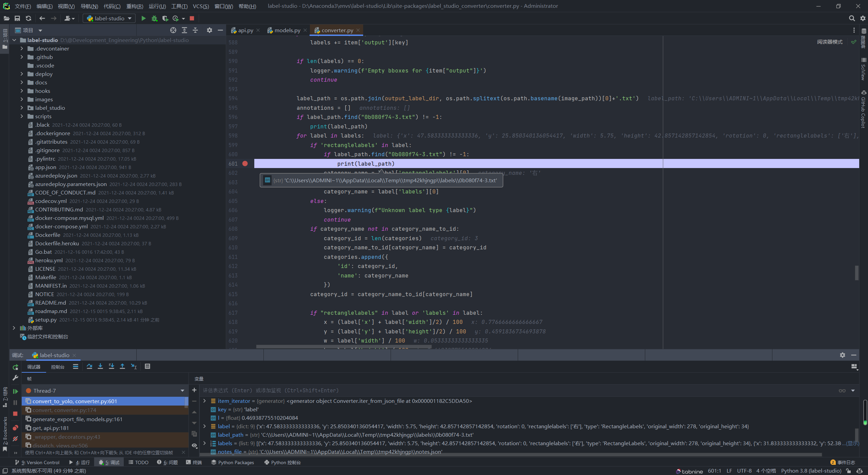
Task: Step over the current line
Action: click(x=90, y=366)
